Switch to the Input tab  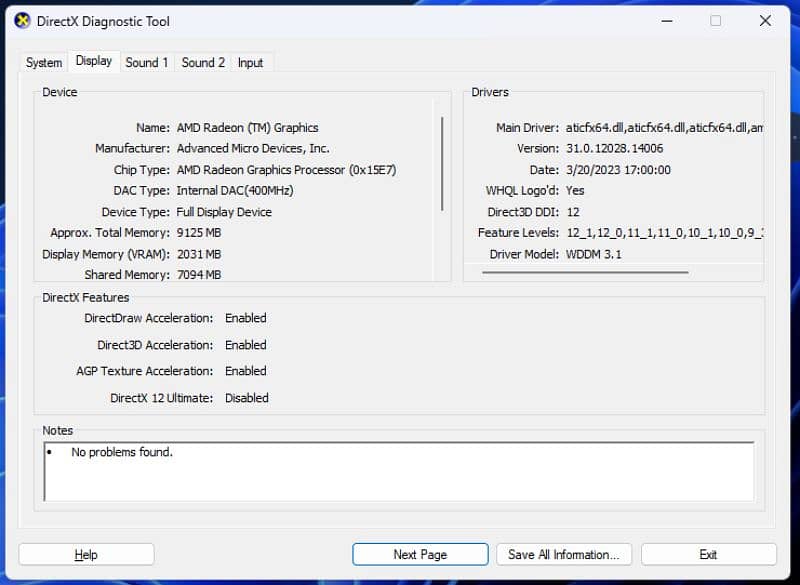tap(250, 62)
